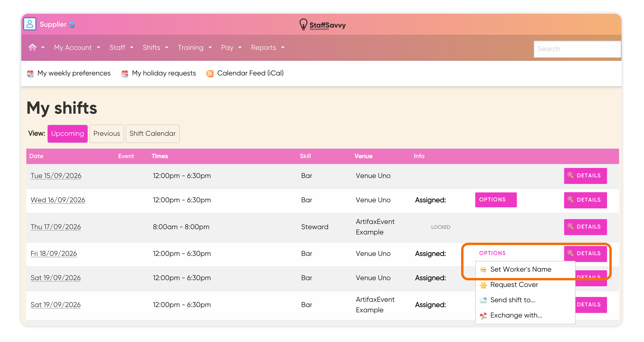Expand the Shifts dropdown menu

click(156, 47)
